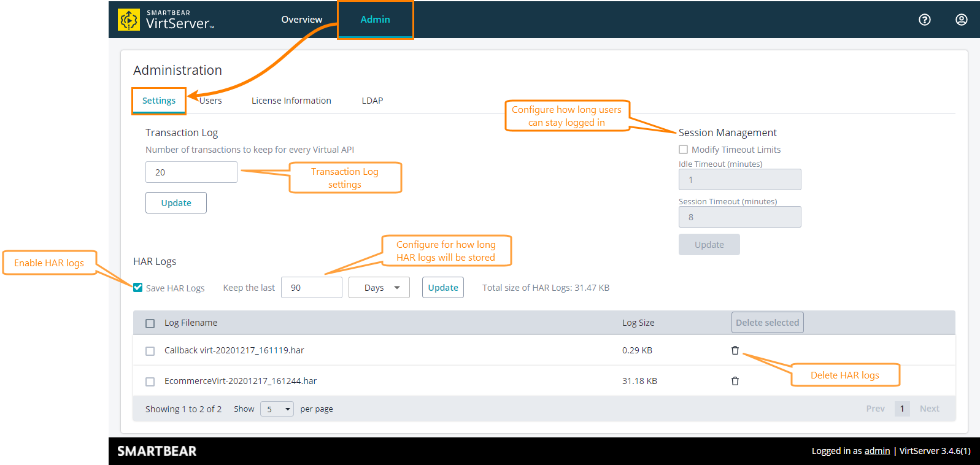
Task: Click the disabled Session Management Update button
Action: [709, 245]
